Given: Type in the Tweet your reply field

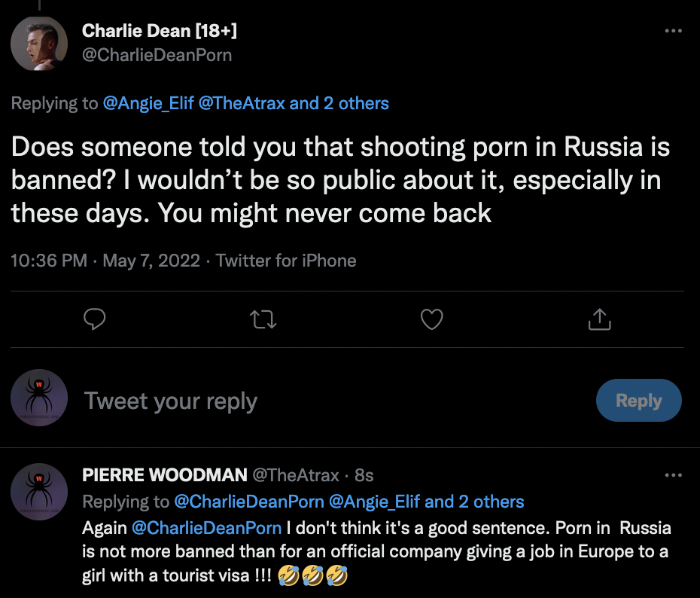Looking at the screenshot, I should click(301, 401).
